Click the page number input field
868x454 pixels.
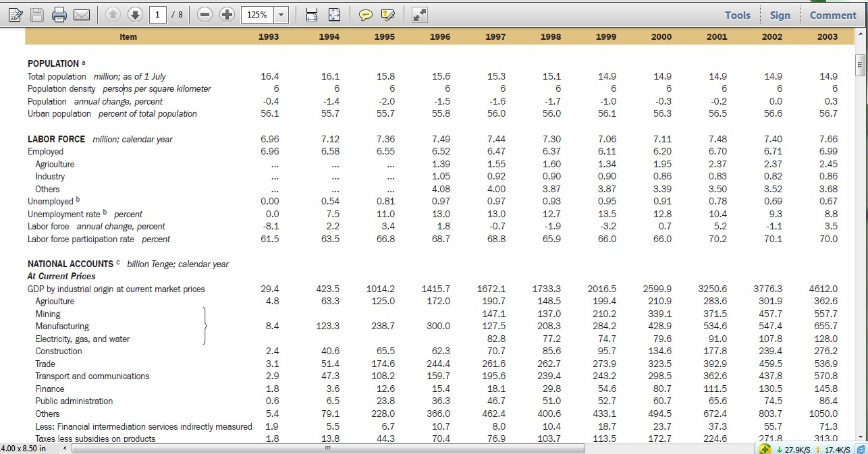click(157, 14)
